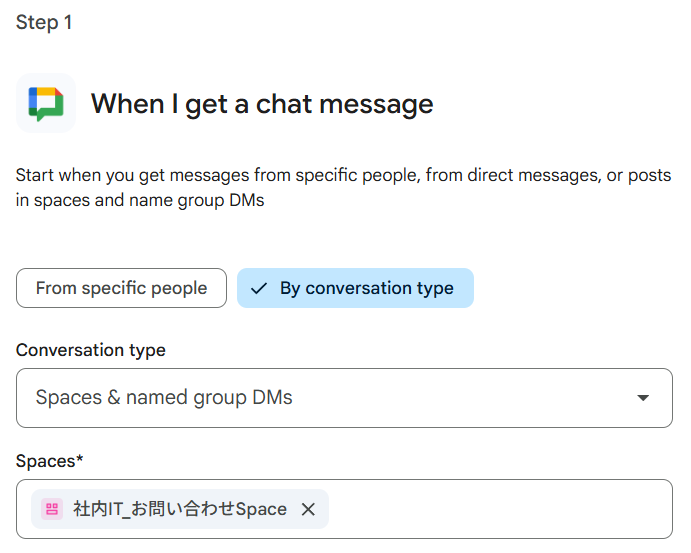The image size is (691, 553).
Task: Click the Step 1 label
Action: click(x=44, y=22)
